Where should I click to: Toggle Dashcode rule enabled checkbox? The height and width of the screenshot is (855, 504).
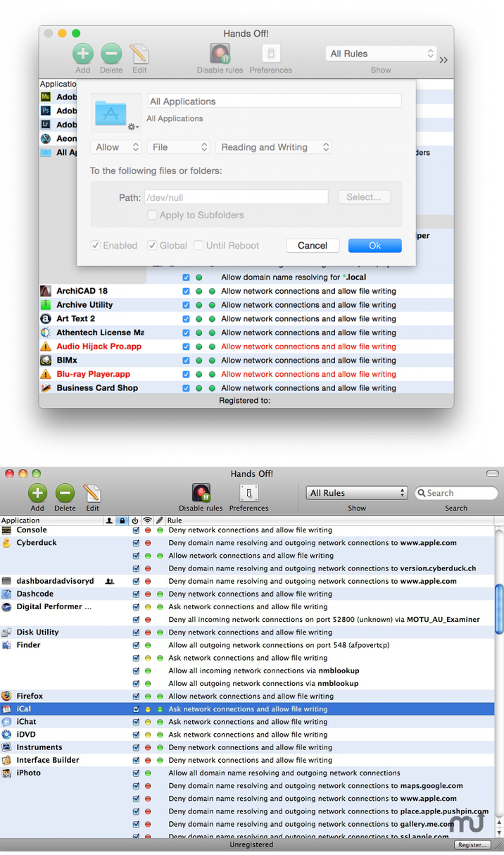(x=136, y=594)
